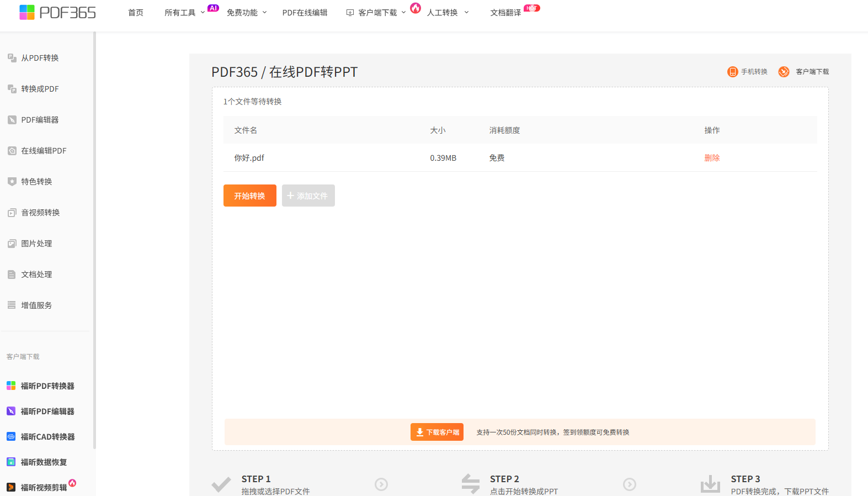This screenshot has height=496, width=868.
Task: Click the STEP 1 checkmark icon
Action: point(221,484)
